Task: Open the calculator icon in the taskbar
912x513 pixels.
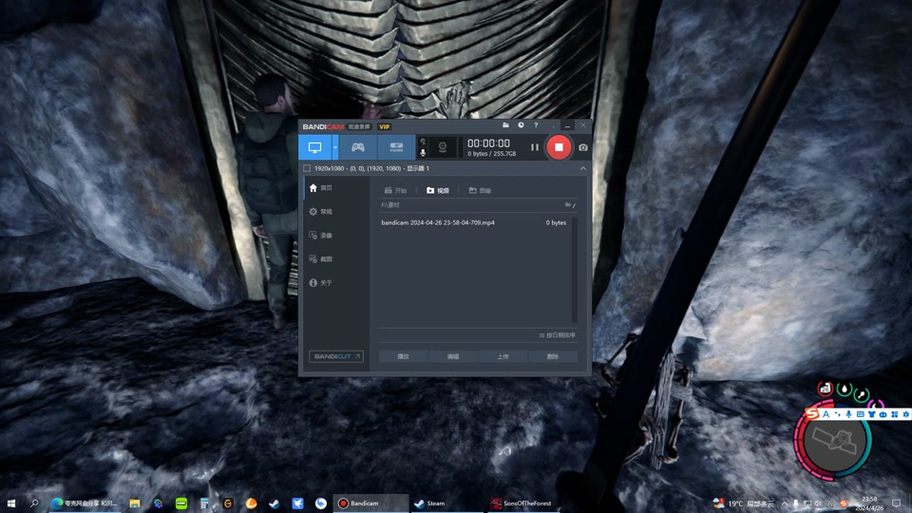Action: click(204, 504)
